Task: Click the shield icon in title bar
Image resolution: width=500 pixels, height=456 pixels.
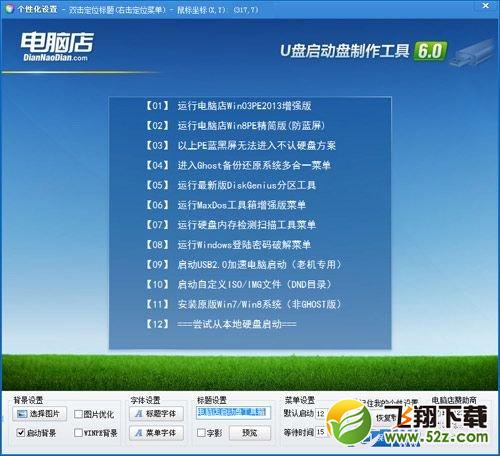Action: click(x=9, y=9)
